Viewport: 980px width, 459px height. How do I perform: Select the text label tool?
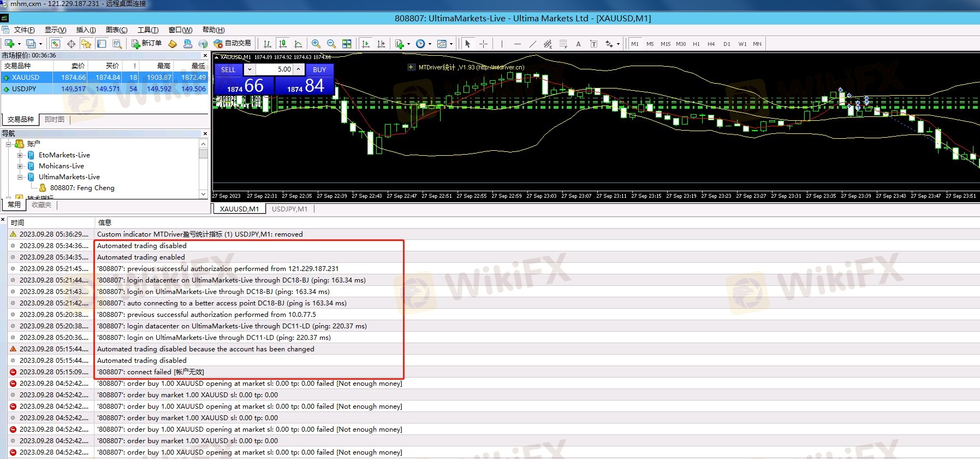pyautogui.click(x=593, y=44)
